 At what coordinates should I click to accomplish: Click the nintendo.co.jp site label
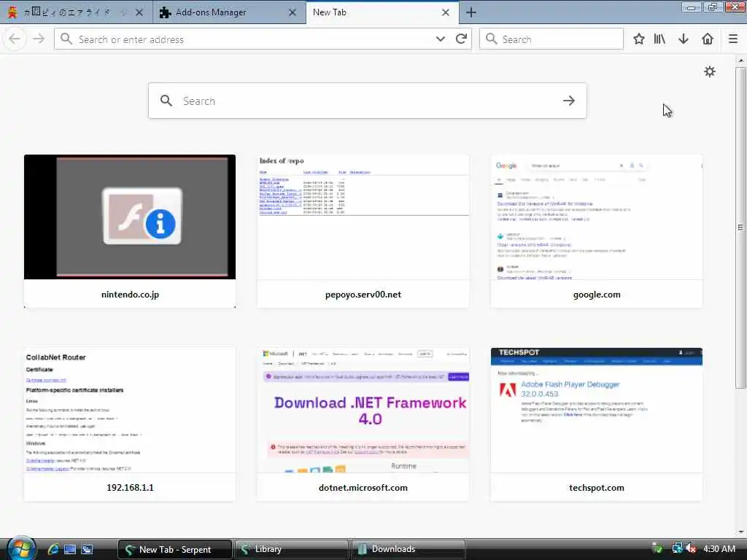coord(130,295)
